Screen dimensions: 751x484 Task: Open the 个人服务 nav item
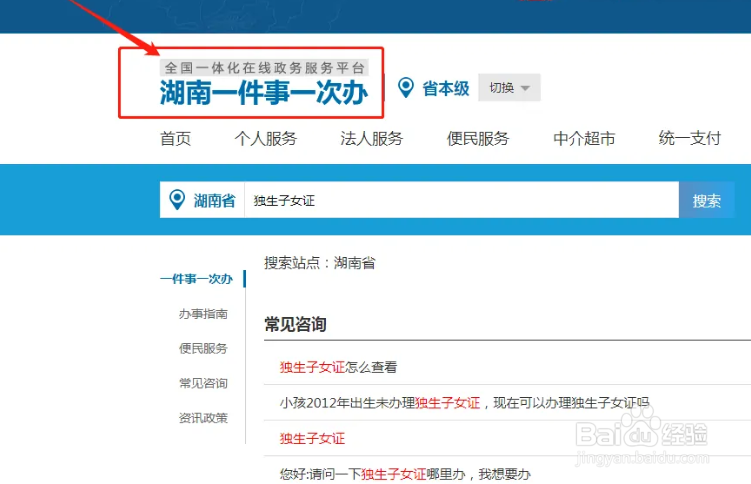[x=266, y=139]
